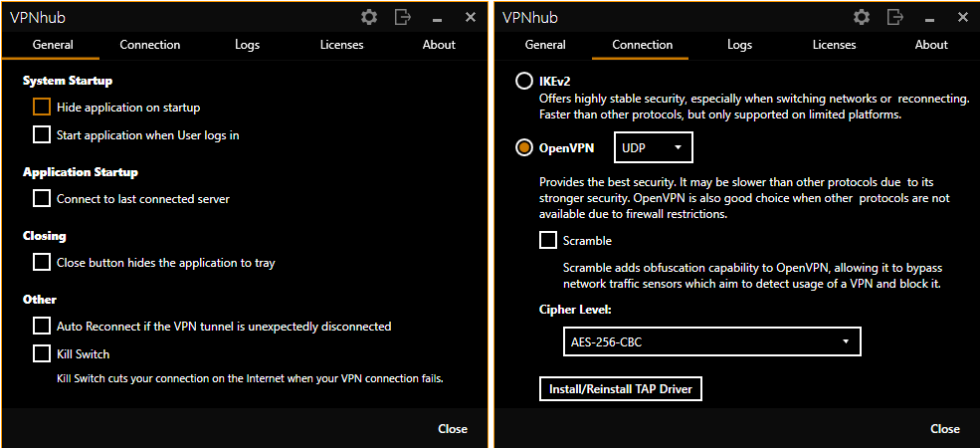Expand the AES-256-CBC cipher level dropdown
This screenshot has height=448, width=980.
(712, 341)
